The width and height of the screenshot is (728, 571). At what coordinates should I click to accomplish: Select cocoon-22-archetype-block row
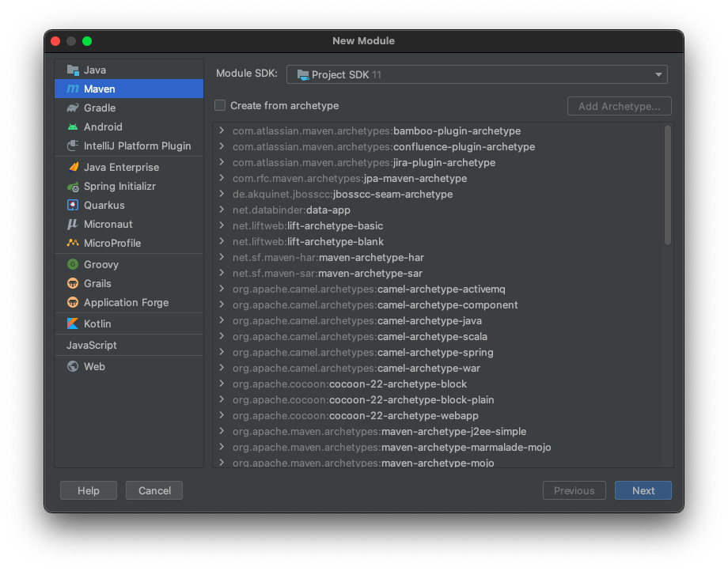pyautogui.click(x=438, y=384)
